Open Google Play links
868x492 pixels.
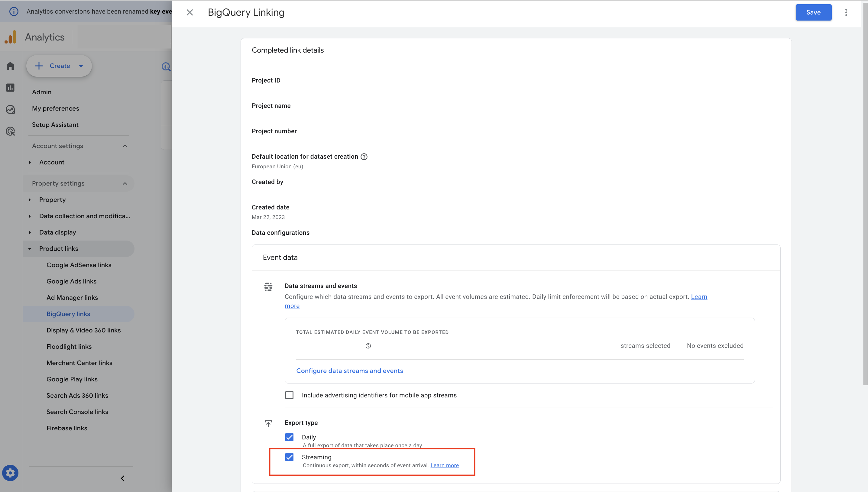coord(72,379)
